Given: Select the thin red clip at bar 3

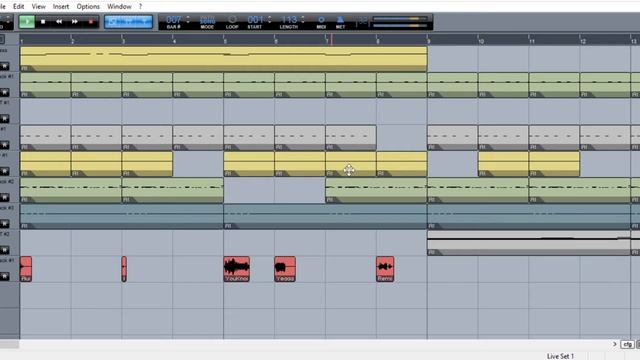Looking at the screenshot, I should coord(124,269).
